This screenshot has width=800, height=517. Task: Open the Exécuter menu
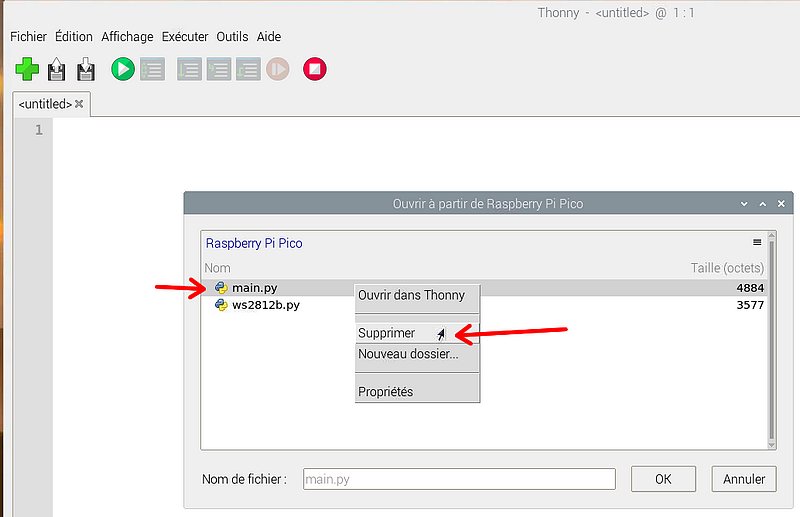pyautogui.click(x=185, y=37)
